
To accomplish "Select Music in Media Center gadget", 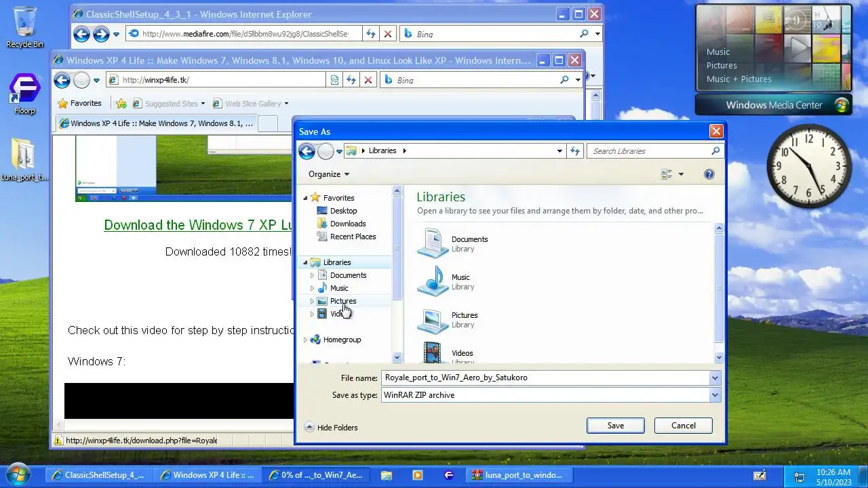I will pos(718,52).
